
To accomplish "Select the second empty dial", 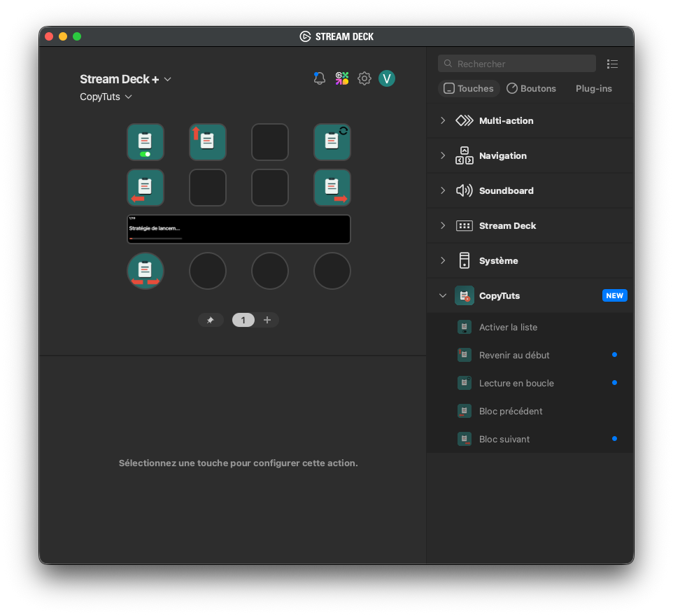I will click(x=208, y=271).
